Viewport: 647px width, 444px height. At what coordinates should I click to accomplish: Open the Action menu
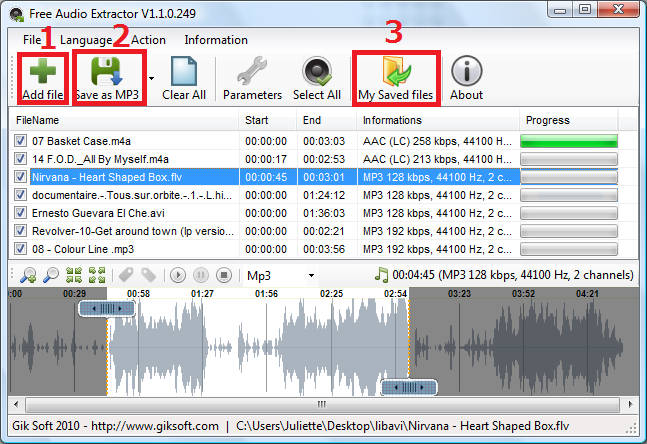point(148,40)
